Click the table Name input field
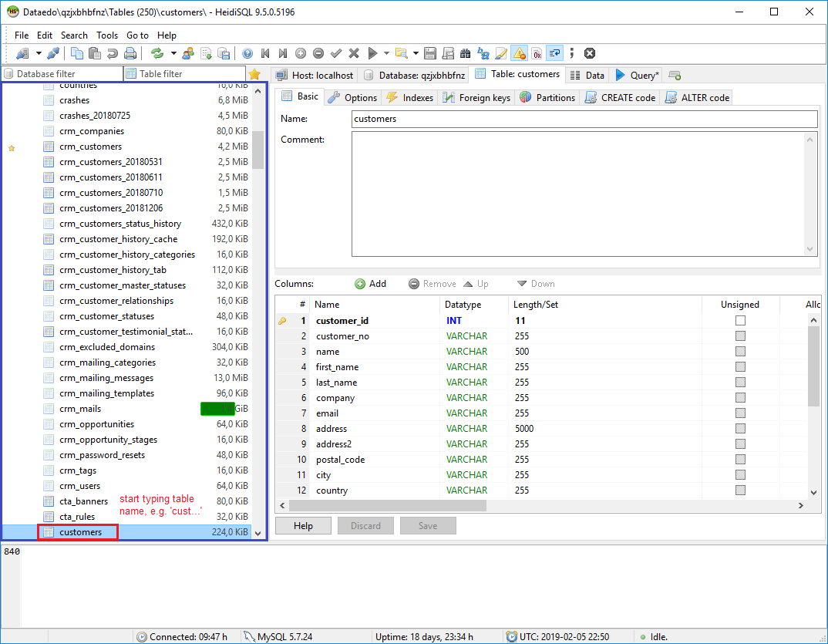 tap(584, 119)
